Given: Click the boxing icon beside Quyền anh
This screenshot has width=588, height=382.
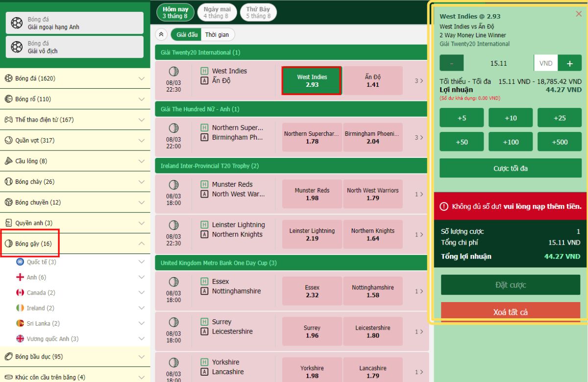Looking at the screenshot, I should pos(8,223).
